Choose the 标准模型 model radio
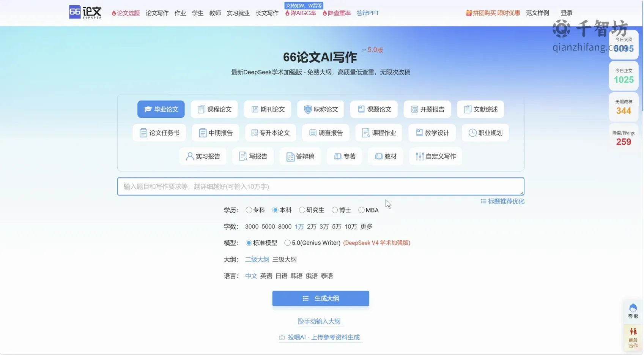 pos(249,243)
